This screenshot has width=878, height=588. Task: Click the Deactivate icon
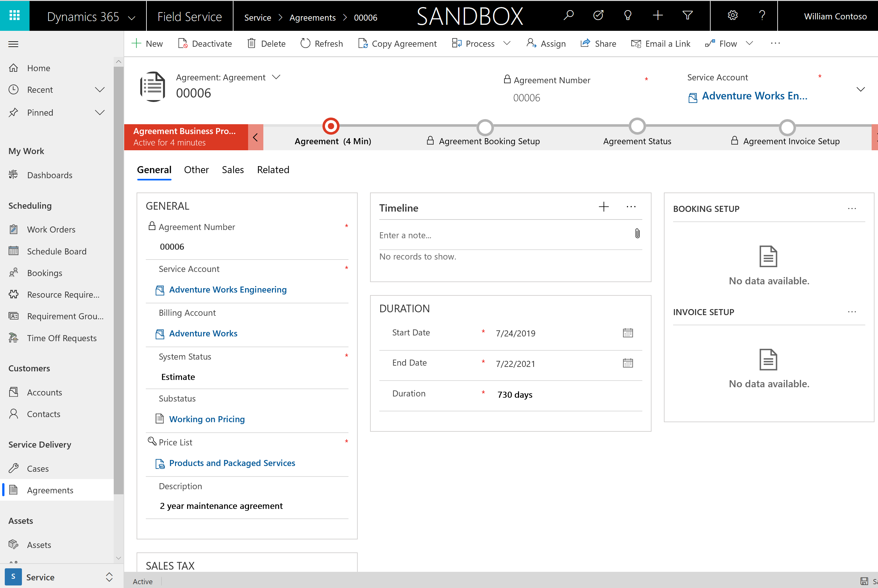click(182, 43)
